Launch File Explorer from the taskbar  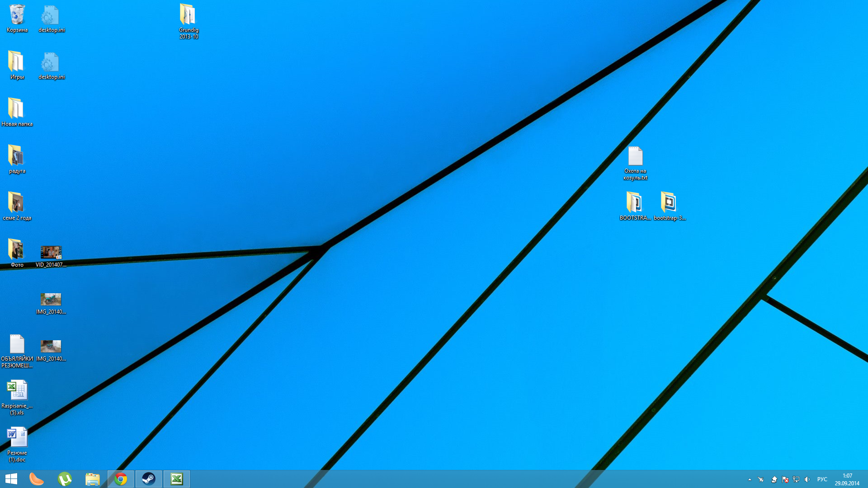tap(93, 479)
